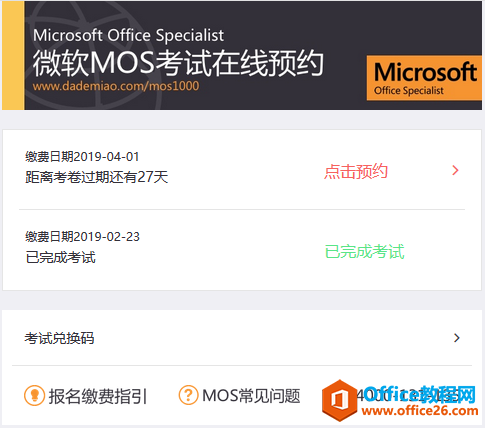Click the yellow stripe on banner edge
The image size is (485, 428).
pos(13,55)
